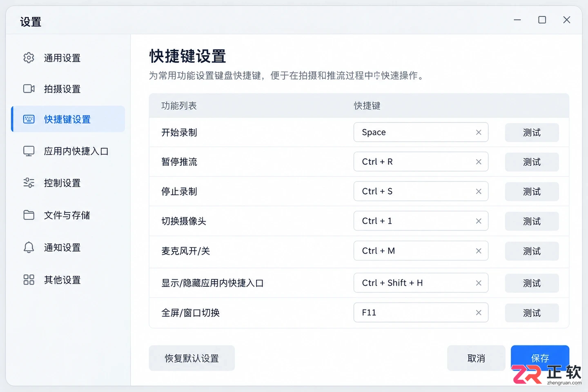
Task: Test the 显示/隐藏应用内快捷入口 shortcut
Action: coord(532,283)
